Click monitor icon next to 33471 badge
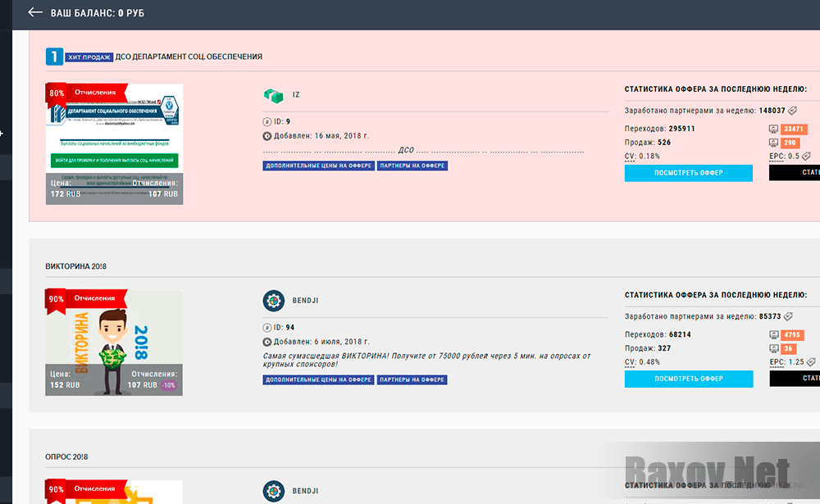 [773, 129]
